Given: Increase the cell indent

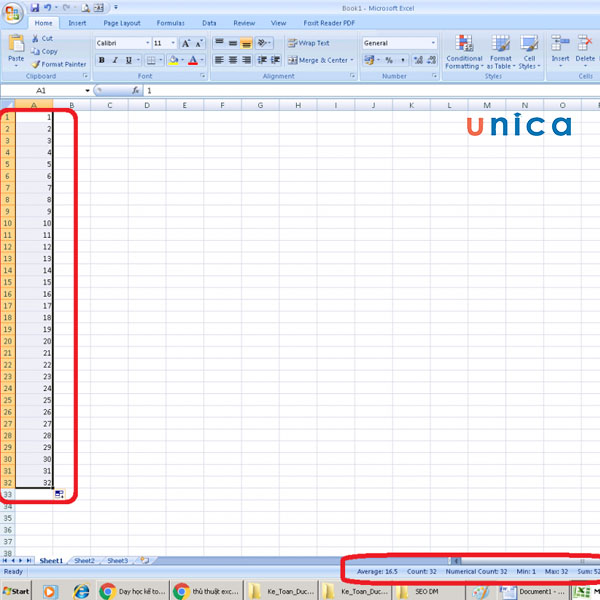Looking at the screenshot, I should pos(275,60).
